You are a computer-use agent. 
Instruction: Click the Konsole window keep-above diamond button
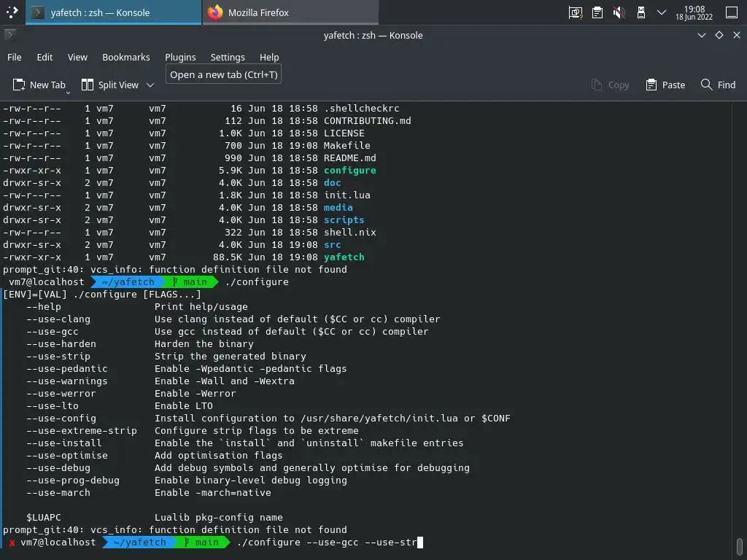click(719, 35)
